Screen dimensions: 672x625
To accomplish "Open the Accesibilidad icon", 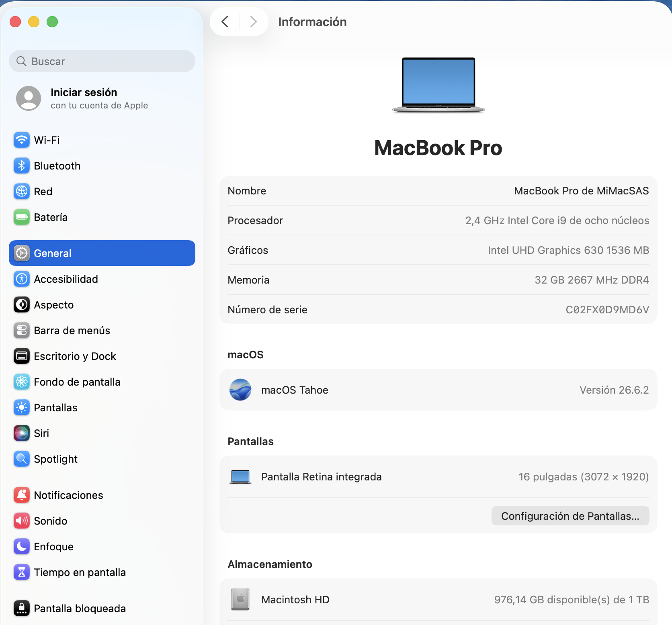I will (x=22, y=279).
